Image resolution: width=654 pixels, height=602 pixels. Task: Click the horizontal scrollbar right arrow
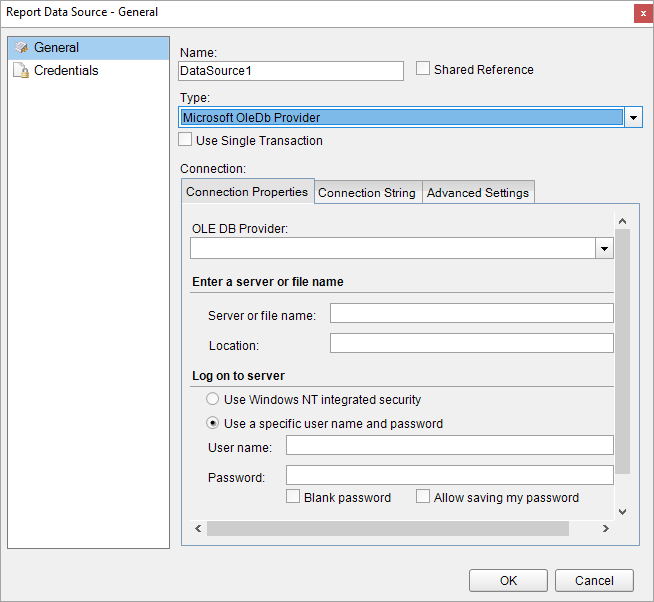(x=606, y=529)
